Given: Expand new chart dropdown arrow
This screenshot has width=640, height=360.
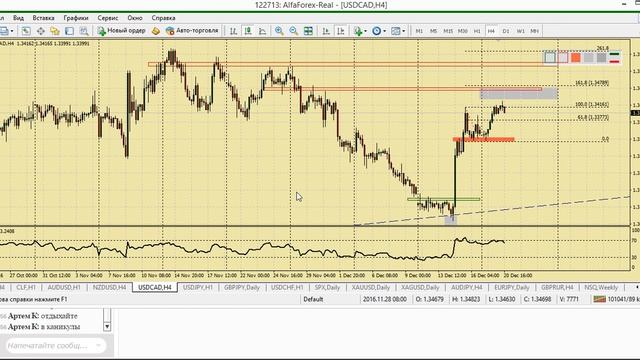Looking at the screenshot, I should pyautogui.click(x=12, y=31).
